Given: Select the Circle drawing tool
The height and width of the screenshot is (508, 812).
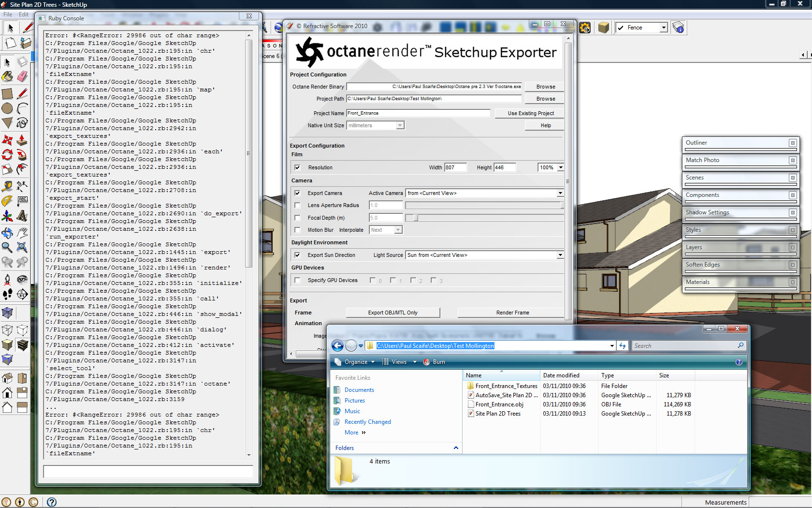Looking at the screenshot, I should point(7,108).
